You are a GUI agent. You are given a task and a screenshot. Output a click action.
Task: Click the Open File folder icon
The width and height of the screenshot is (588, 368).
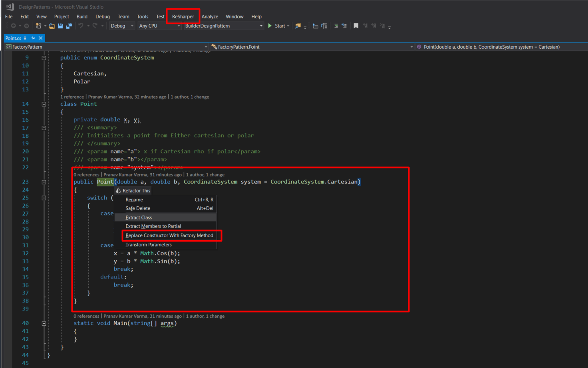click(x=52, y=26)
